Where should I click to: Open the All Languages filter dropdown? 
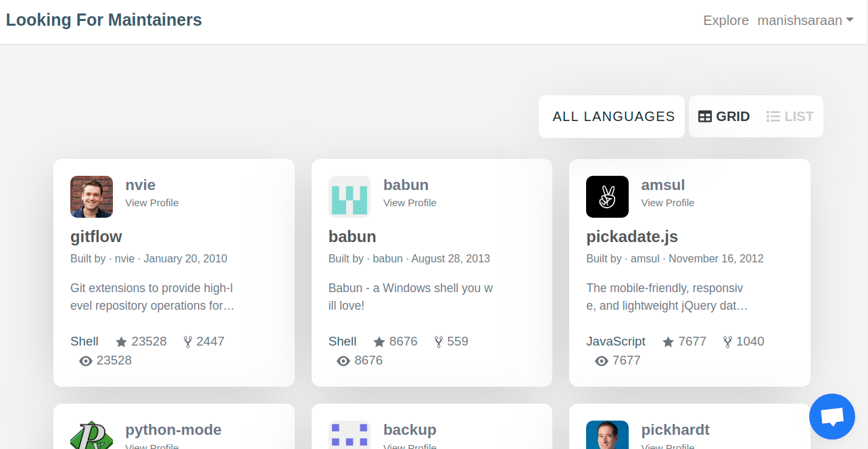(x=612, y=116)
